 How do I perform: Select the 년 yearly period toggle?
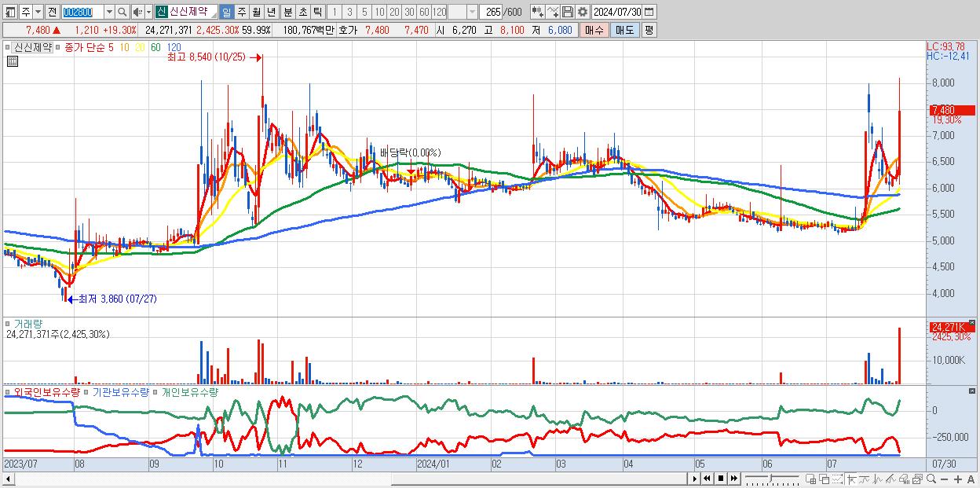(x=271, y=12)
